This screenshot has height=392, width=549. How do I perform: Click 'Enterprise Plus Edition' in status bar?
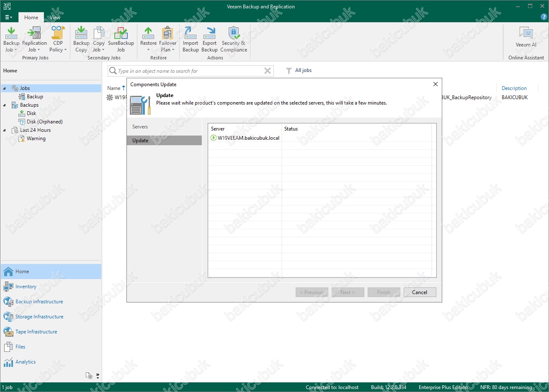tap(443, 387)
